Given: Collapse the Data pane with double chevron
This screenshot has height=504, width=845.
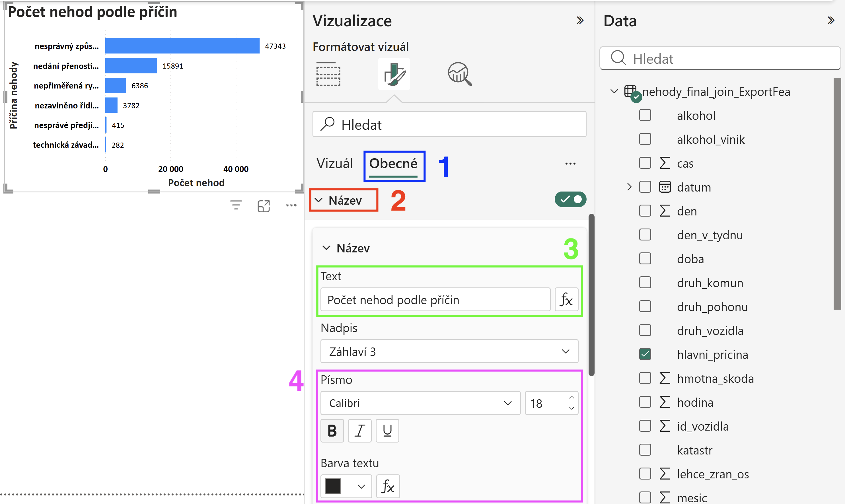Looking at the screenshot, I should coord(831,20).
